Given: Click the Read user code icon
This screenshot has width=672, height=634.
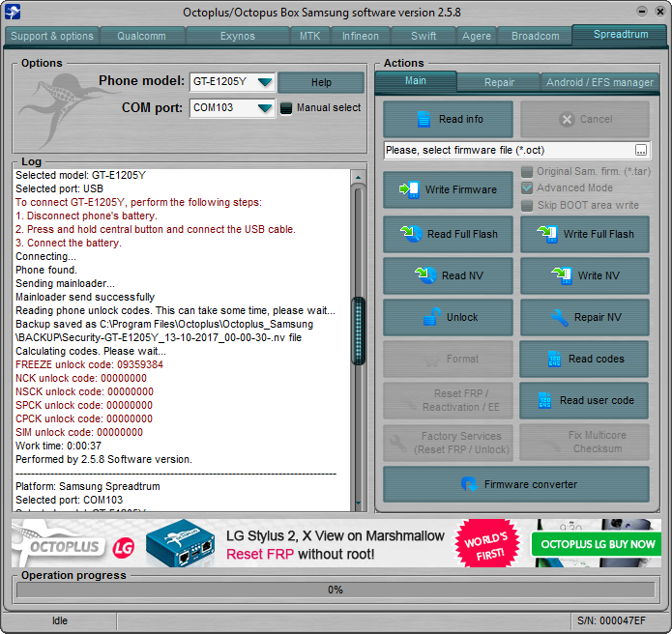Looking at the screenshot, I should [544, 400].
